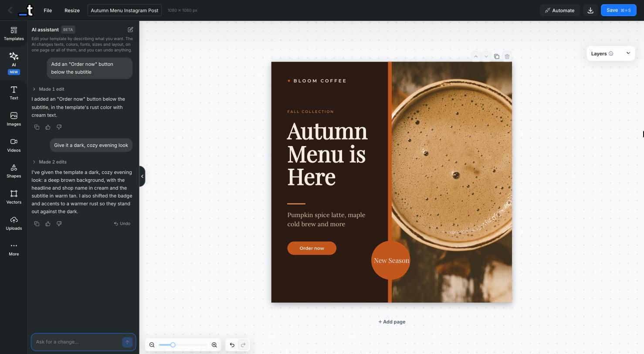Move page up with the up arrow
Image resolution: width=644 pixels, height=354 pixels.
(476, 56)
